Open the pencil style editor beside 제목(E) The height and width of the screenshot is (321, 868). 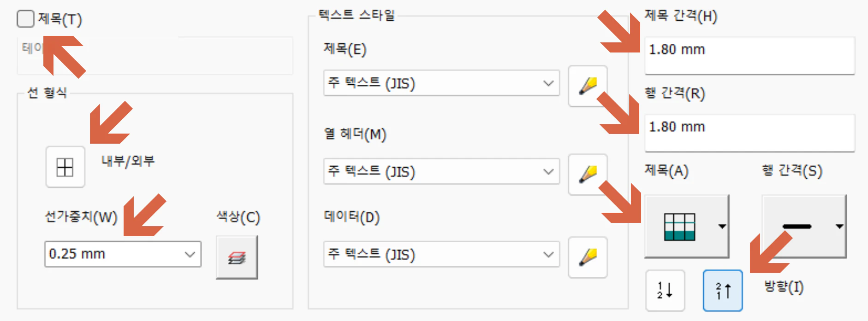pos(588,87)
